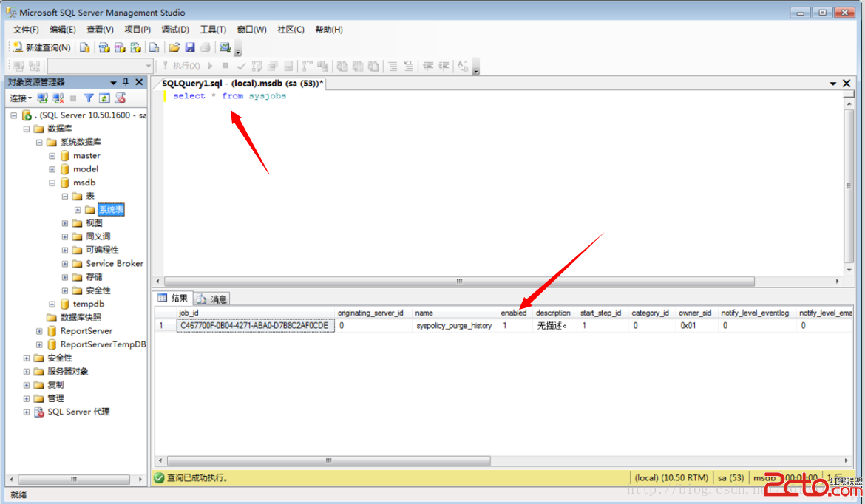Click the Debug play arrow icon

(210, 67)
